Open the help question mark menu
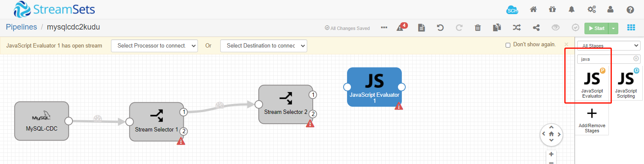The image size is (644, 164). point(630,9)
